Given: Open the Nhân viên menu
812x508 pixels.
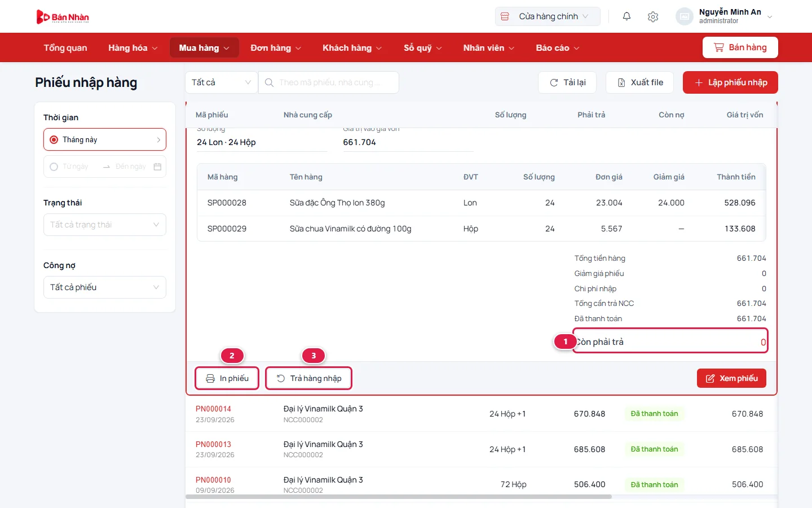Looking at the screenshot, I should (x=488, y=48).
